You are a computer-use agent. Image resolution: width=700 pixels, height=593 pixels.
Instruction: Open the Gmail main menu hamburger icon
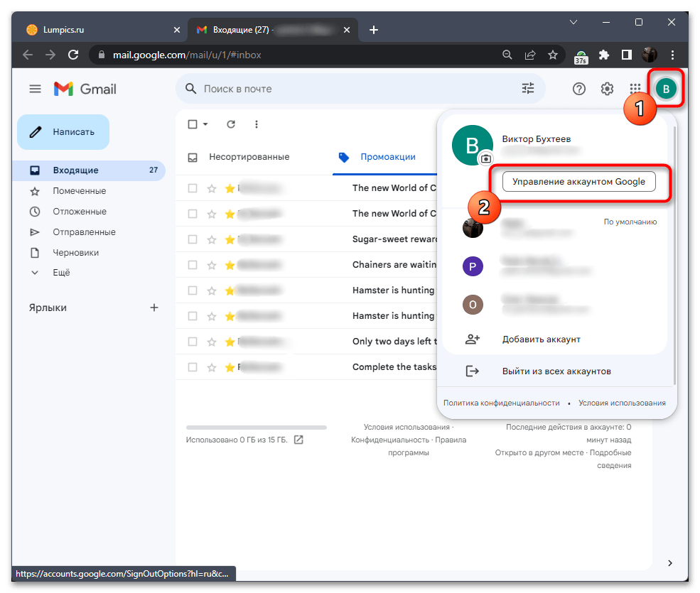pos(35,89)
